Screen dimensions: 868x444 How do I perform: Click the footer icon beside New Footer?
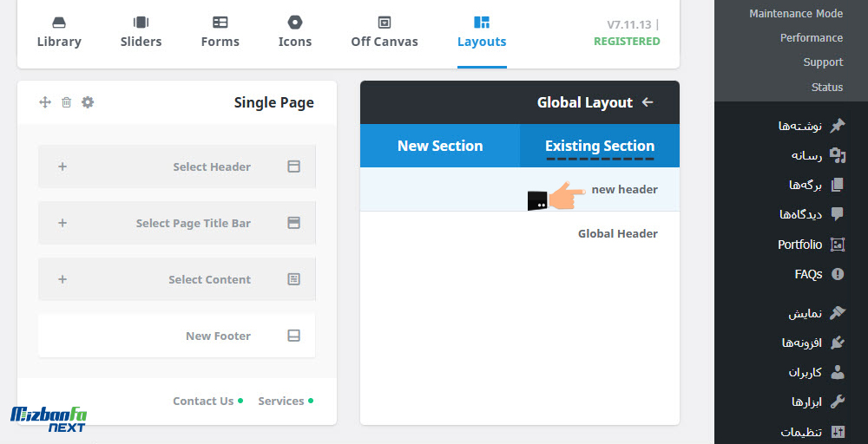click(x=294, y=336)
